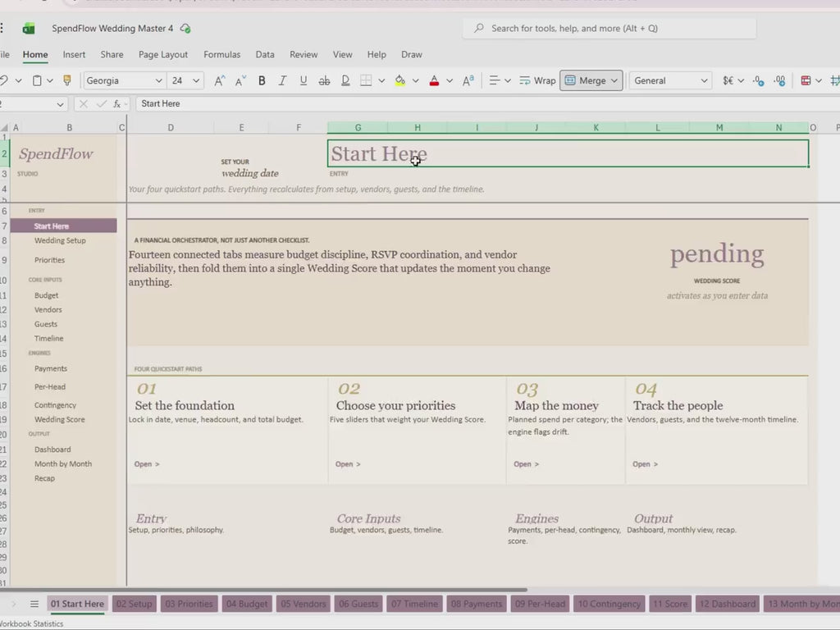Open the Undo dropdown arrow

(x=18, y=81)
